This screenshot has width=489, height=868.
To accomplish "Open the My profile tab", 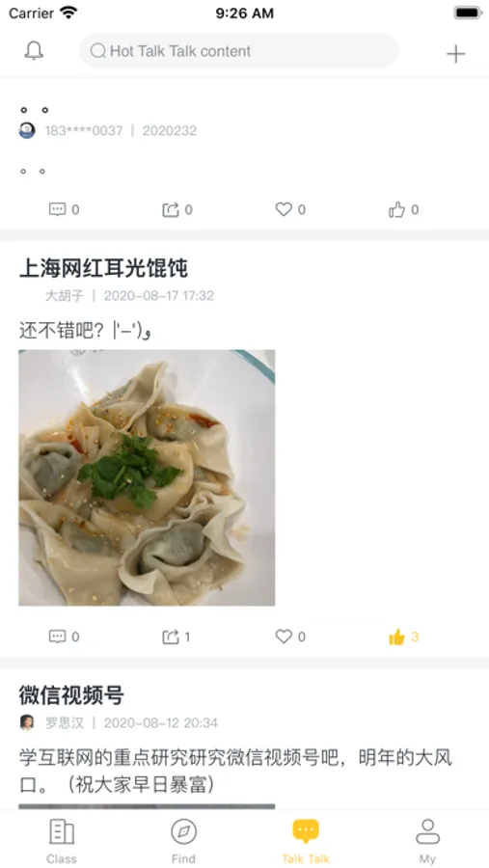I will (427, 840).
